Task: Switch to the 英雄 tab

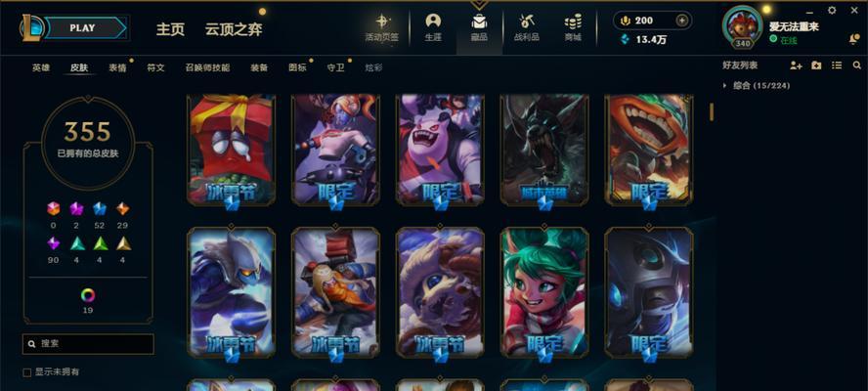Action: 41,67
